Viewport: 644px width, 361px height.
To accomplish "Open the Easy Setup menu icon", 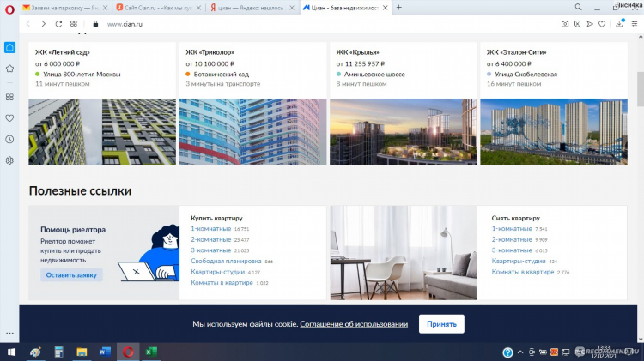I will click(x=635, y=24).
